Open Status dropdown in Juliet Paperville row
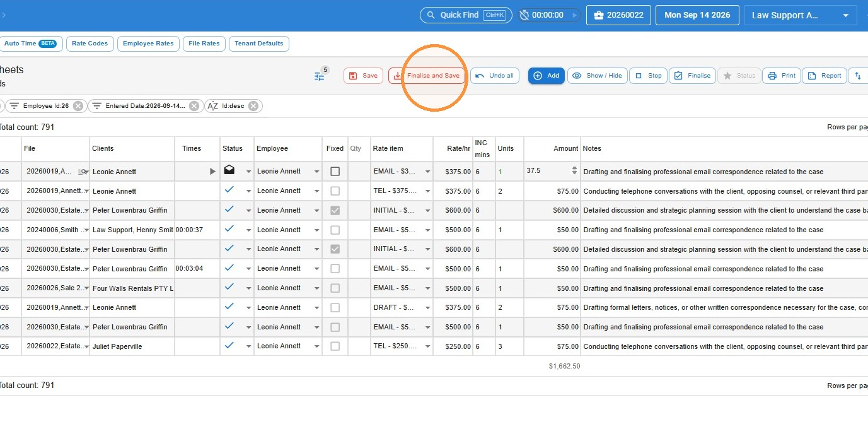This screenshot has width=868, height=436. pyautogui.click(x=248, y=346)
